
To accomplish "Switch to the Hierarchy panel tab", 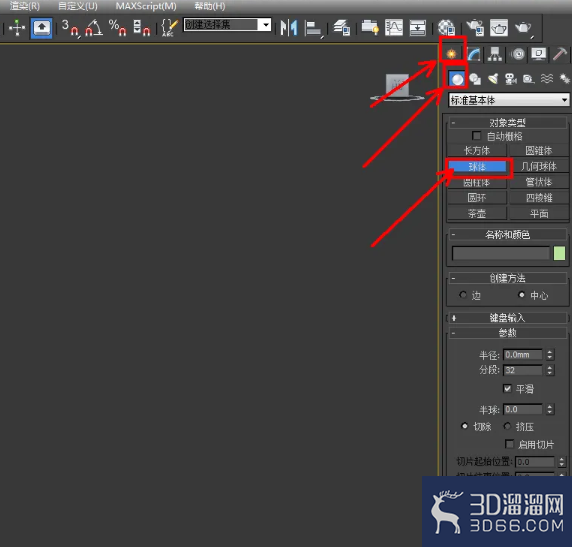I will coord(495,54).
